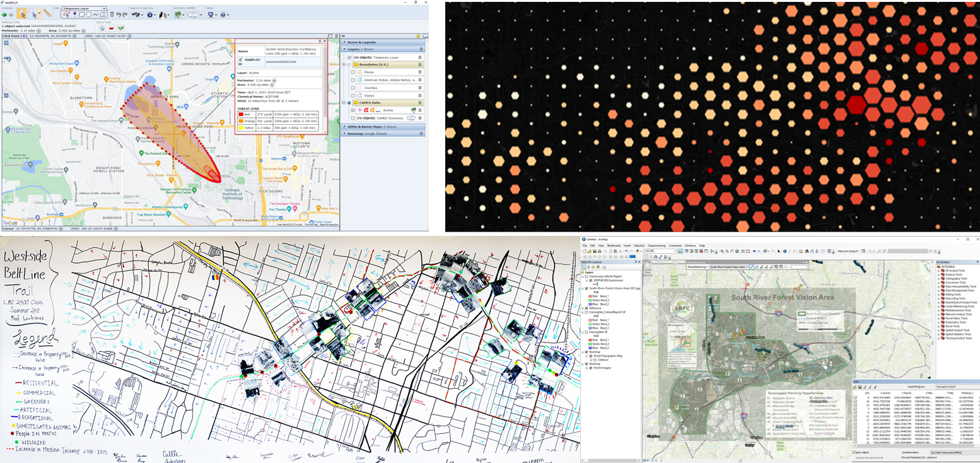Viewport: 980px width, 463px height.
Task: Toggle Auto Adjust checkbox in Link table
Action: tap(854, 452)
